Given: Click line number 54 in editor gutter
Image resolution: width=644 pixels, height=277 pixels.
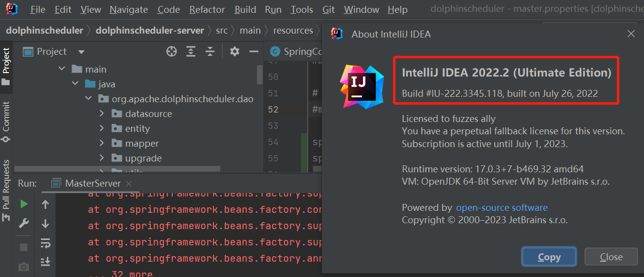Looking at the screenshot, I should pyautogui.click(x=273, y=142).
